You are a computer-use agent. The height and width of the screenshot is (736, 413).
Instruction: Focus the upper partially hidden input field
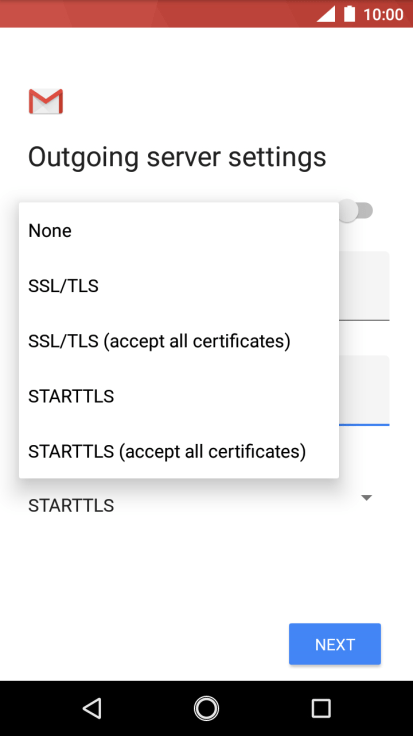tap(364, 286)
